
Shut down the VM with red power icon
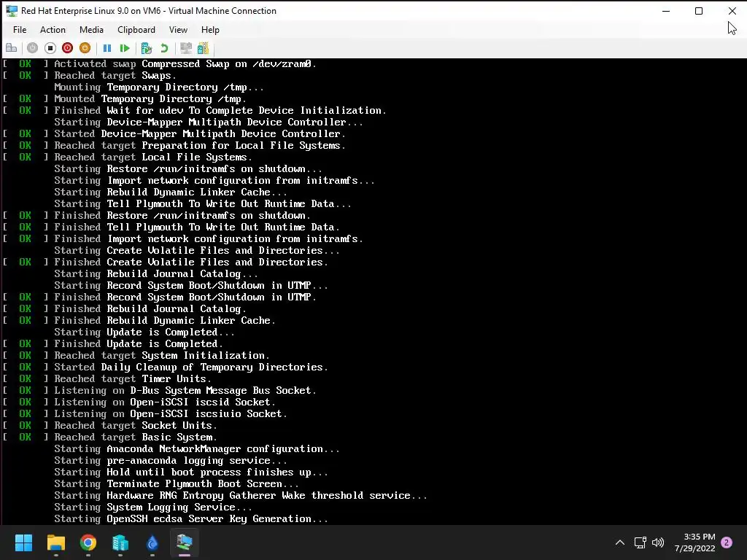pyautogui.click(x=68, y=48)
